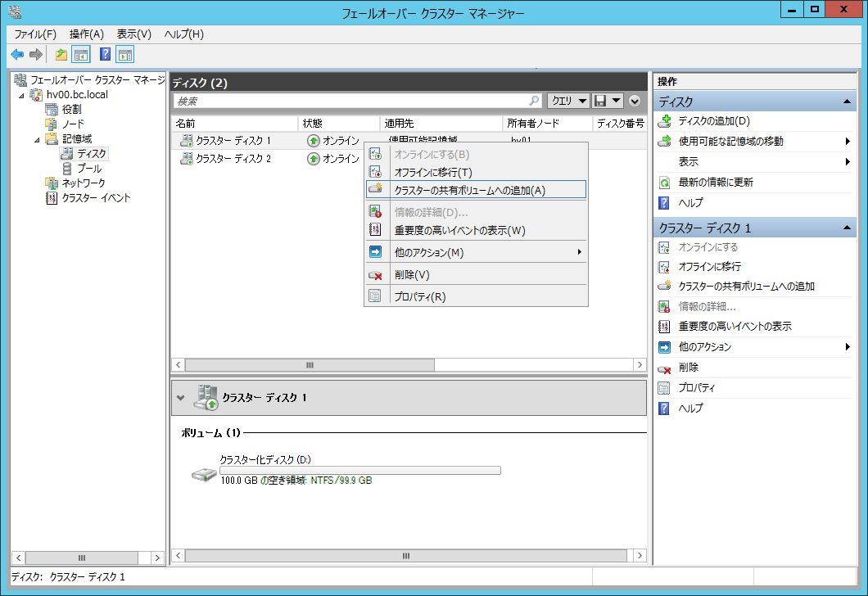Image resolution: width=868 pixels, height=596 pixels.
Task: Click the disk list scroll left arrow
Action: (179, 364)
